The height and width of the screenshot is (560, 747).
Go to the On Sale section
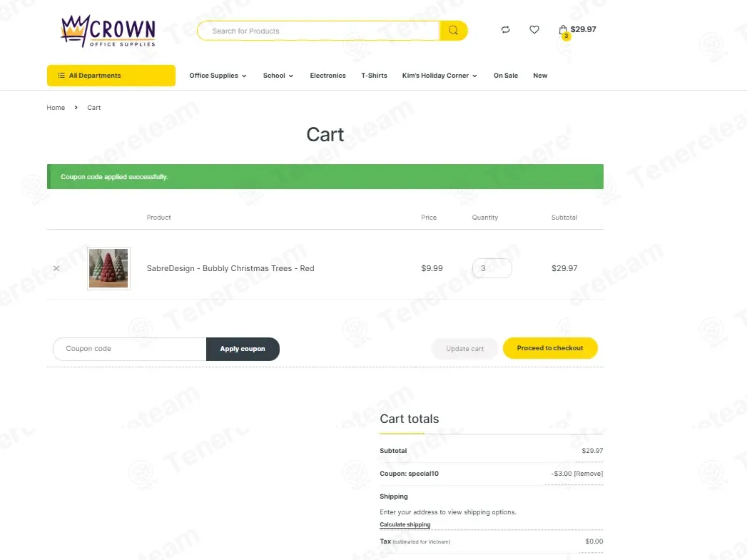[505, 75]
